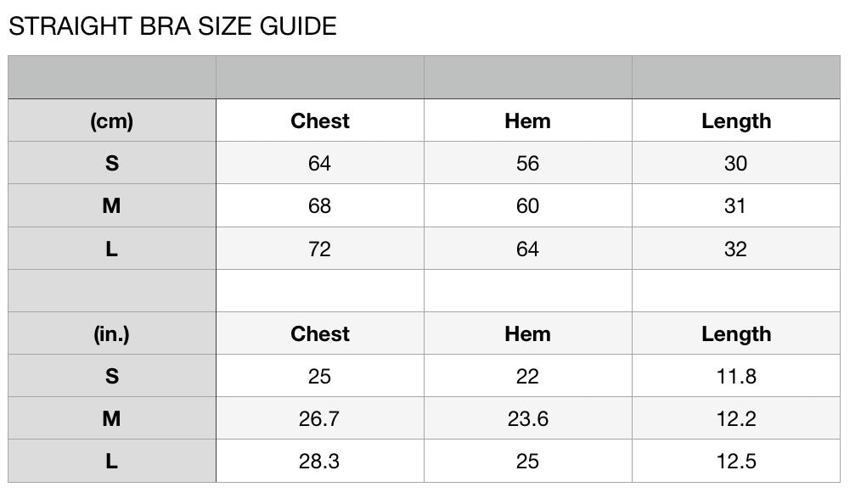Click the Chest header in inches section
The width and height of the screenshot is (861, 504).
pos(319,333)
